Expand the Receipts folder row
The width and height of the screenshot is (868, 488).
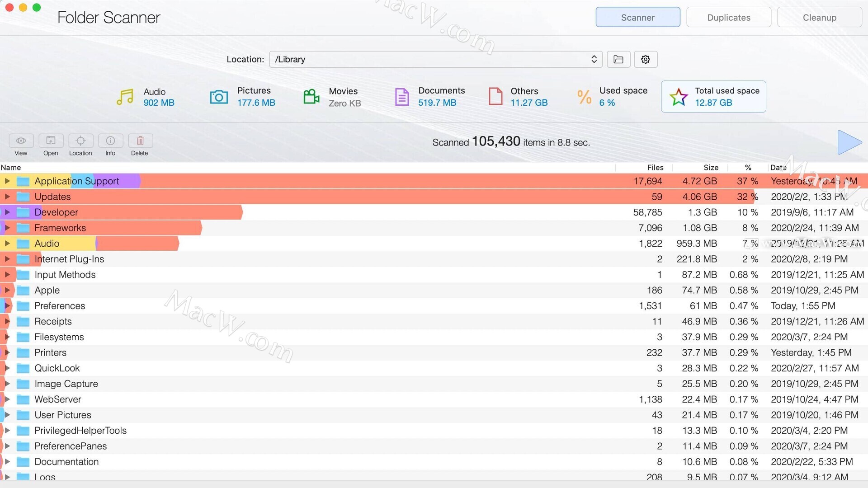point(7,322)
